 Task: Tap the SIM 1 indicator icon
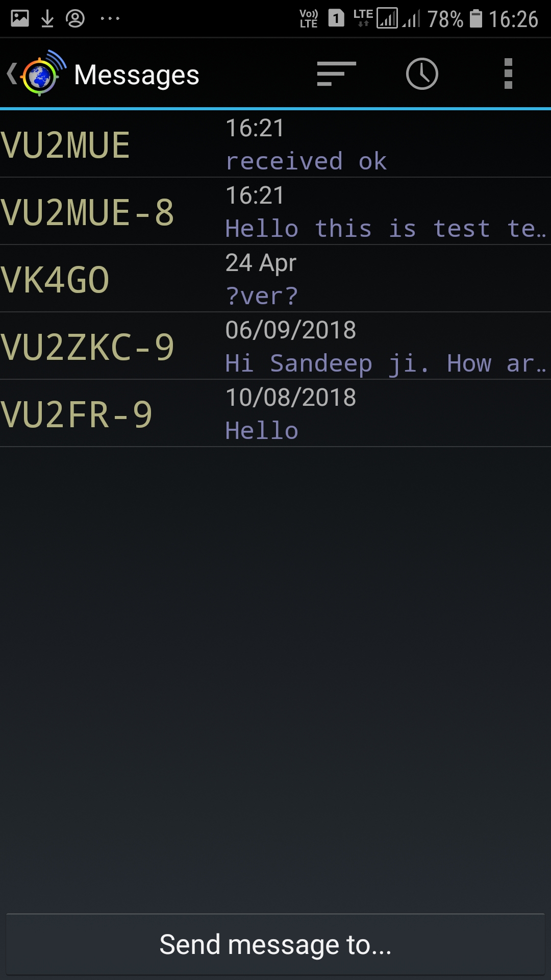click(x=336, y=19)
